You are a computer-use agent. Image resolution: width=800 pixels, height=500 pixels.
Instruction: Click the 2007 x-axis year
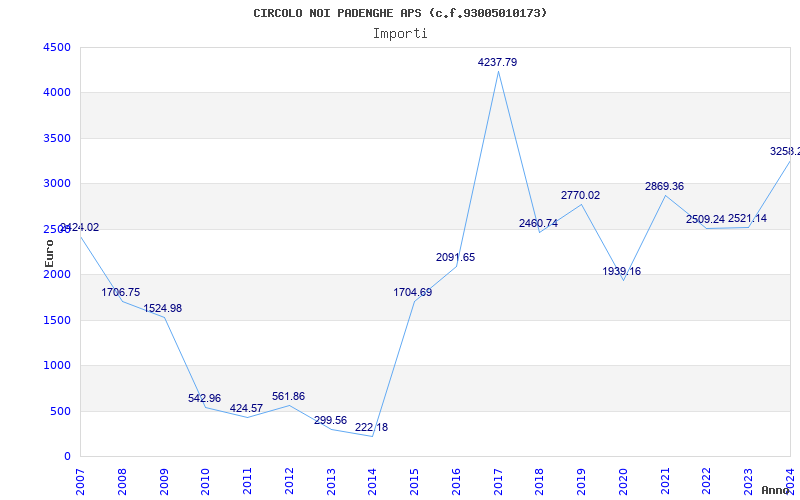tap(80, 482)
